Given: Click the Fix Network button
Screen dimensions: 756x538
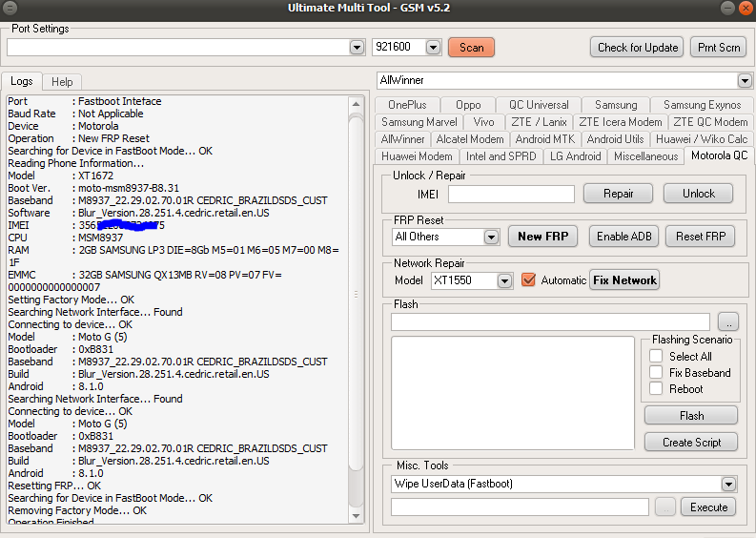Looking at the screenshot, I should click(624, 280).
